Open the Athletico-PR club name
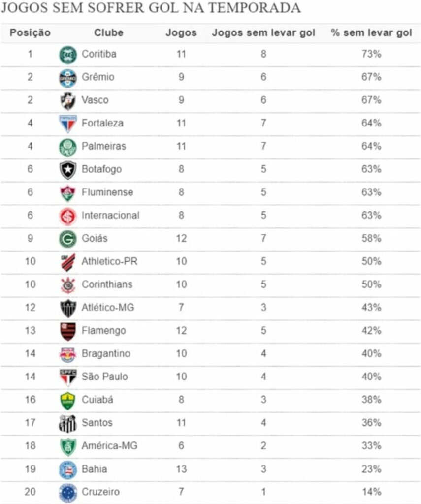The height and width of the screenshot is (504, 421). point(110,261)
